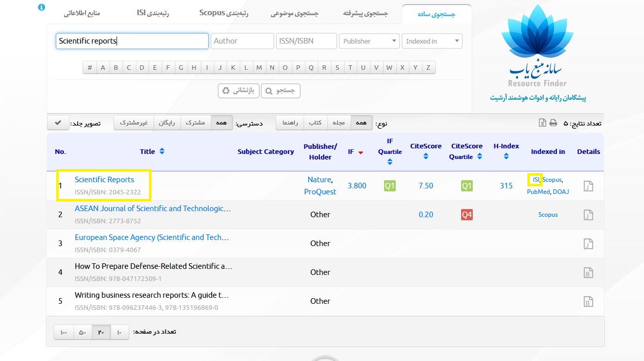The width and height of the screenshot is (644, 361).
Task: Select همه in the نوع type filter
Action: [361, 123]
